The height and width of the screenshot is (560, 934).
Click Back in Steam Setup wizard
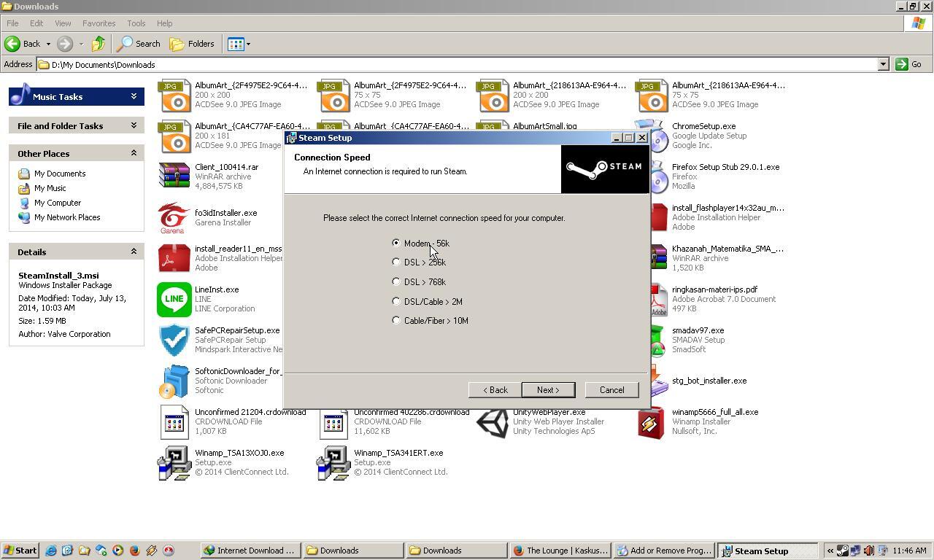495,390
